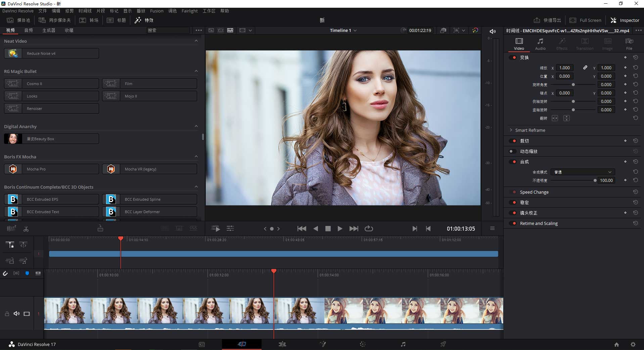
Task: Click the split clip scissors icon
Action: click(26, 229)
